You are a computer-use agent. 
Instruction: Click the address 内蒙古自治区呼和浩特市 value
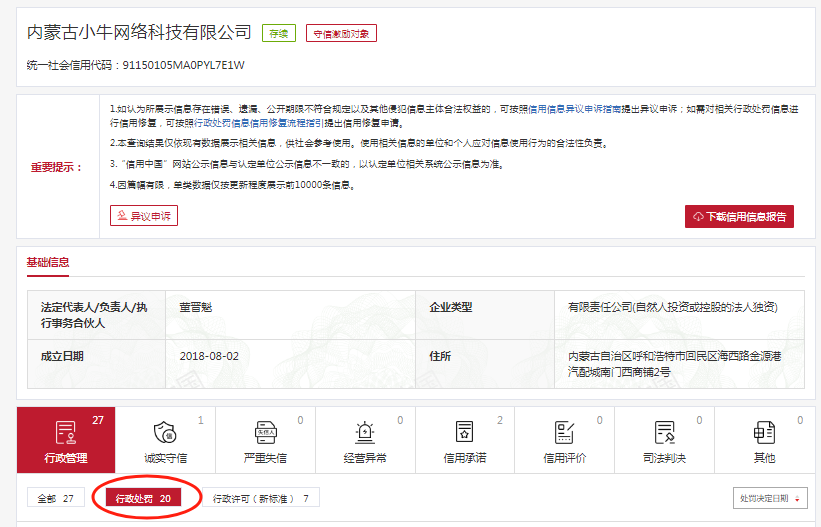[675, 364]
